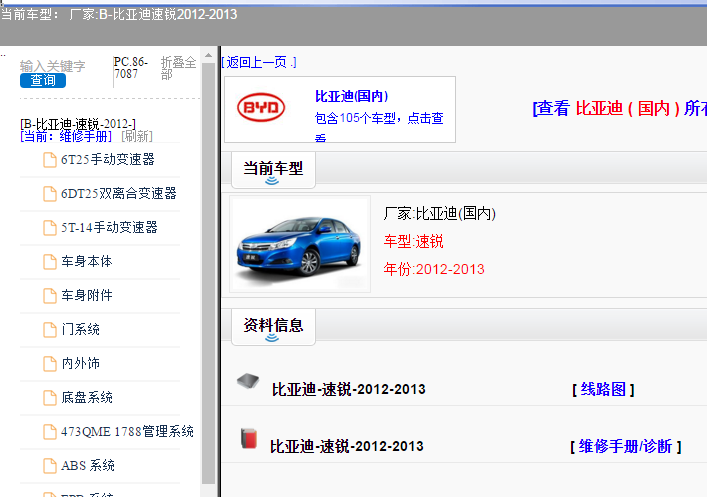This screenshot has width=707, height=497.
Task: Click the page icon beside 6T25手动变速器
Action: (50, 160)
